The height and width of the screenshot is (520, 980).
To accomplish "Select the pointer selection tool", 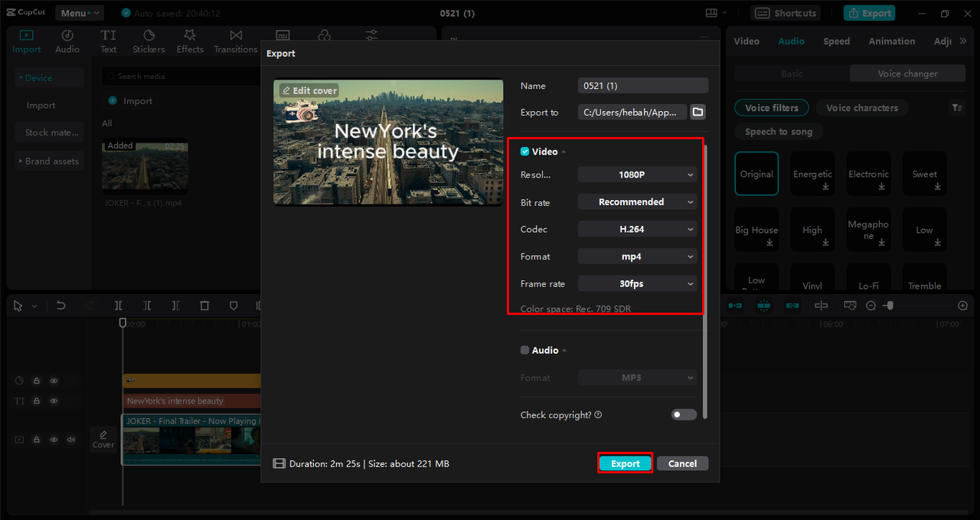I will (19, 306).
